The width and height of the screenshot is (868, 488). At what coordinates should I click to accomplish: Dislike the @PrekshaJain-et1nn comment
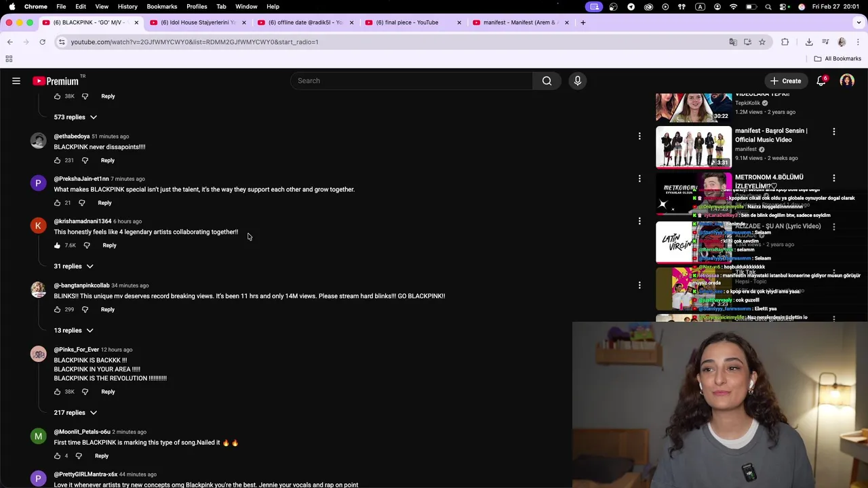(x=81, y=203)
